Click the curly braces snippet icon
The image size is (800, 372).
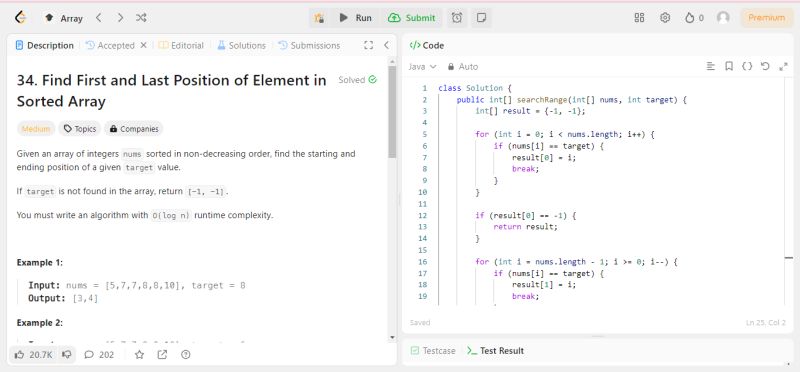pos(747,66)
